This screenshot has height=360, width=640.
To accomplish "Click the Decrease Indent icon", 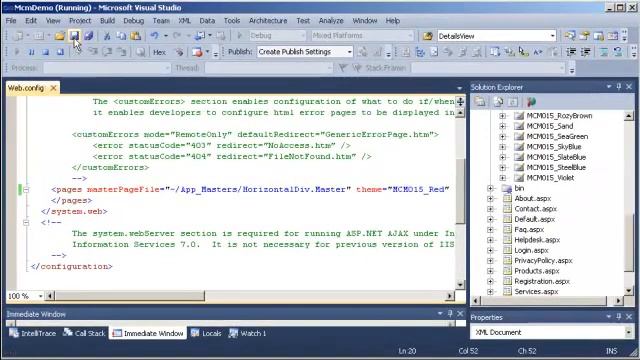I will tap(571, 52).
